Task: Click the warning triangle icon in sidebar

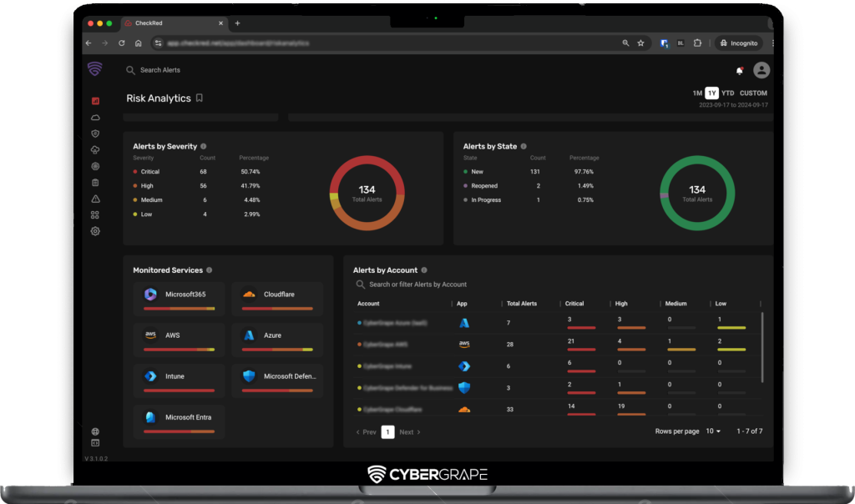Action: pos(95,199)
